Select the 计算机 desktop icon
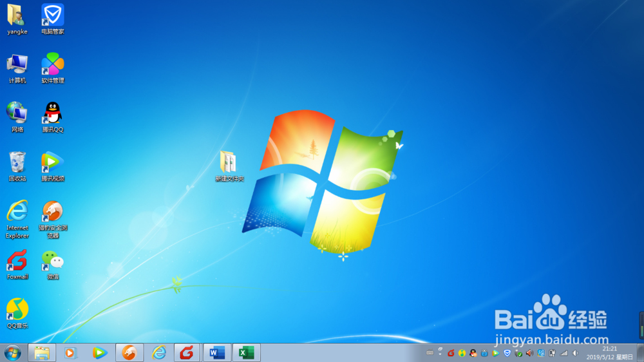Screen dimensions: 644x362 coord(17,69)
